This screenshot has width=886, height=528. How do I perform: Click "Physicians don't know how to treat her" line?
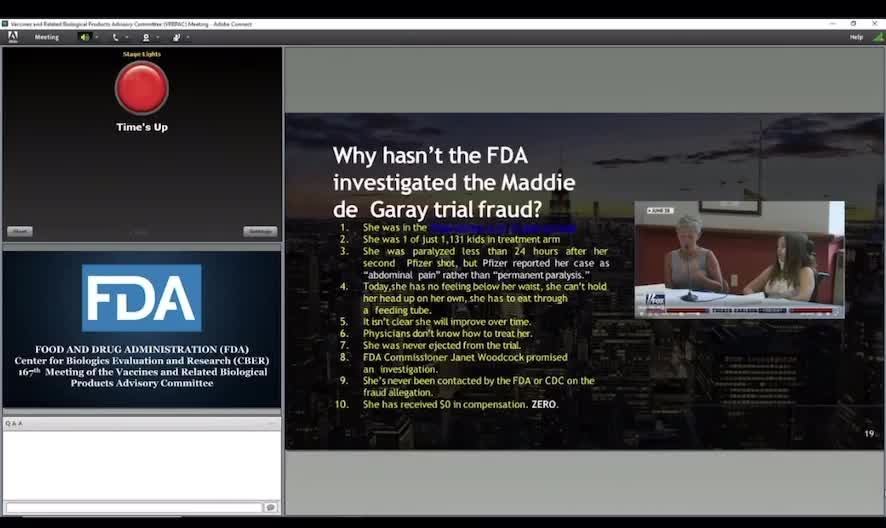pos(448,334)
